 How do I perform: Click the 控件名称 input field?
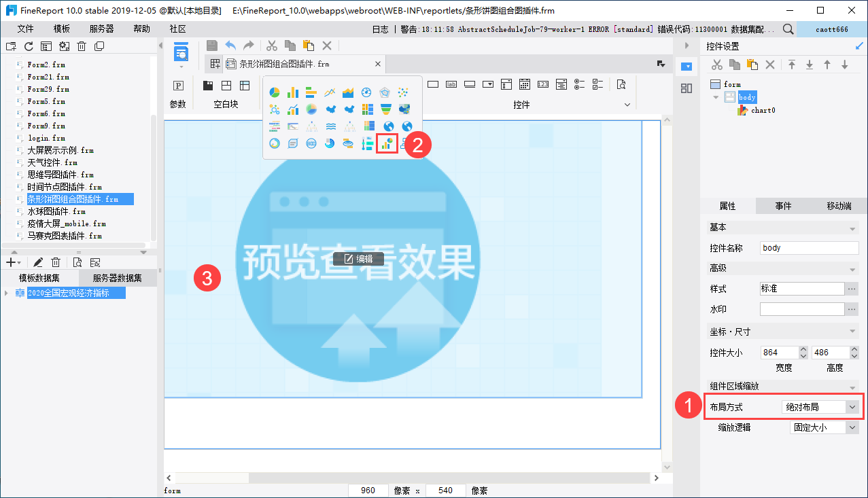(809, 248)
